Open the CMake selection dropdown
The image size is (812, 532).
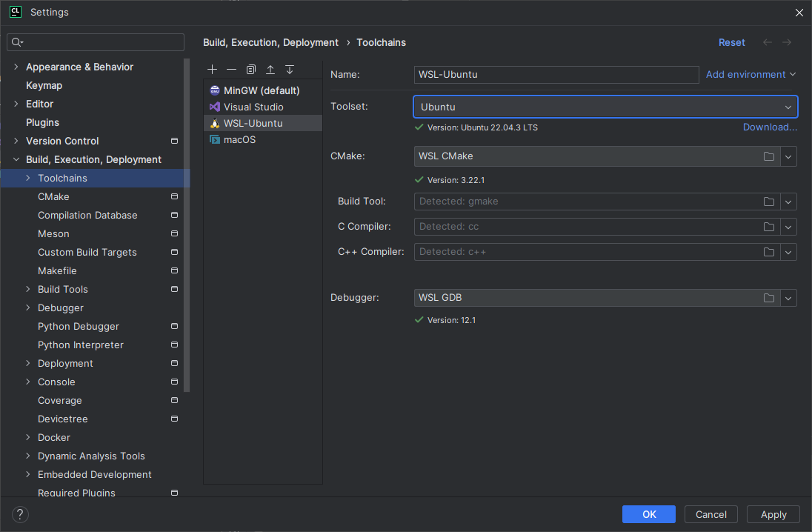[x=788, y=156]
